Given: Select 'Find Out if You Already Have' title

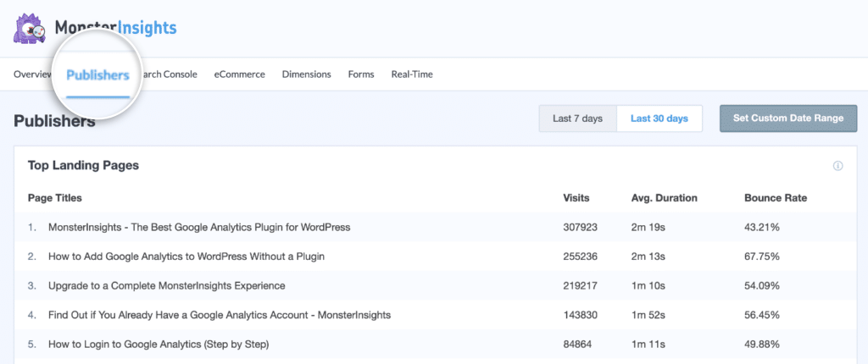Looking at the screenshot, I should pyautogui.click(x=220, y=315).
